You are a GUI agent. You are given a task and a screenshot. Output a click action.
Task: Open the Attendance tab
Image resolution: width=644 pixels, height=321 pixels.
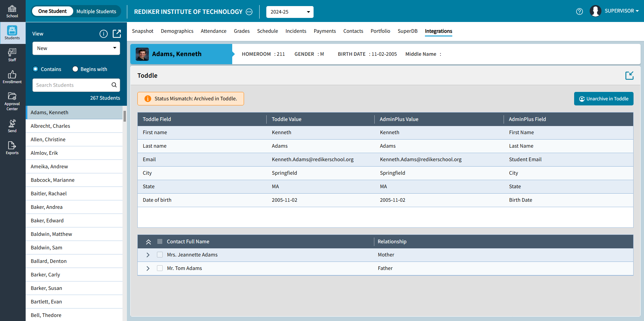pos(214,31)
